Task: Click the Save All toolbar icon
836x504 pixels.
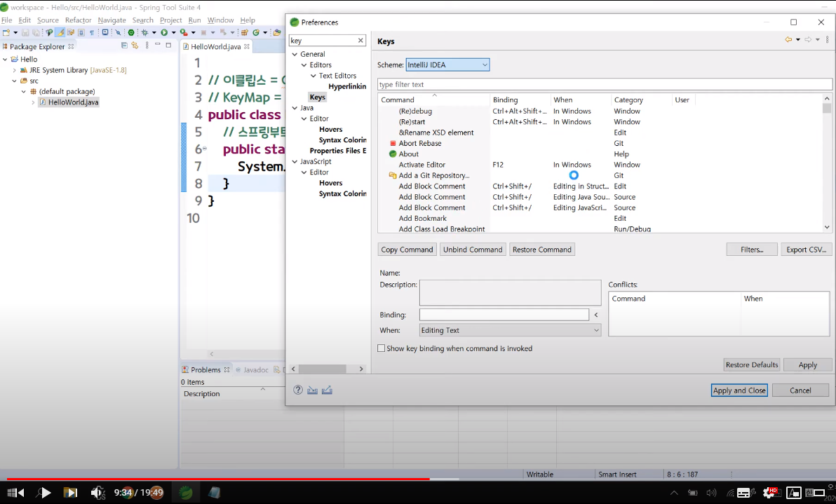Action: [36, 32]
